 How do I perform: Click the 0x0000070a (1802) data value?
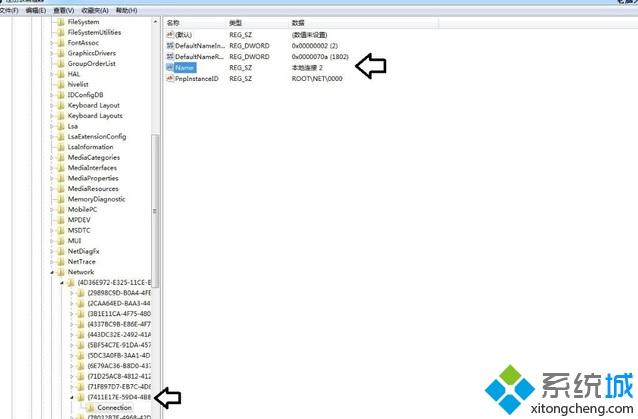coord(320,57)
